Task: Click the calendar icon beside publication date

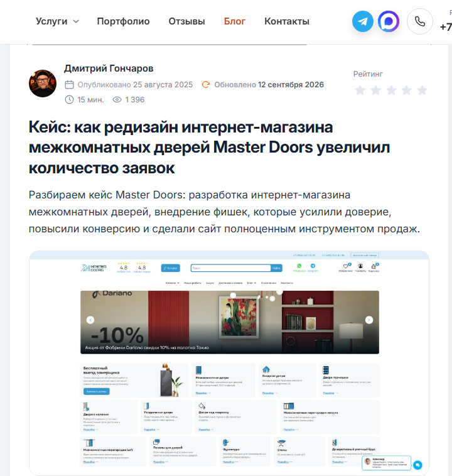Action: pos(69,84)
